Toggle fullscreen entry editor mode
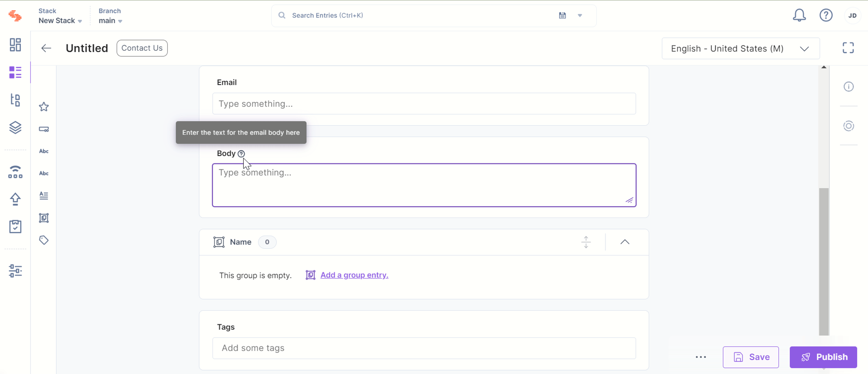Viewport: 868px width, 374px height. click(x=848, y=48)
